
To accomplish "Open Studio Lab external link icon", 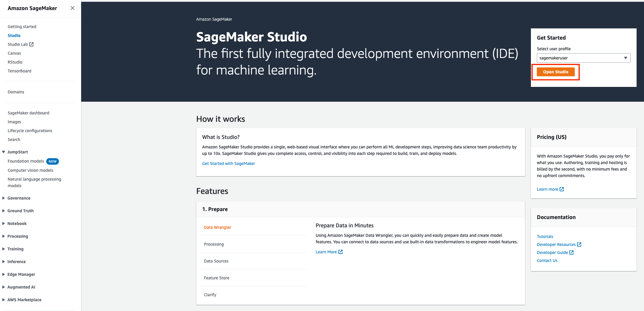I will click(x=31, y=44).
